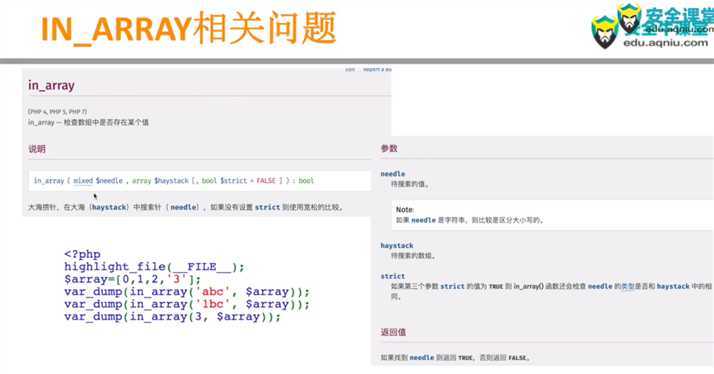The height and width of the screenshot is (374, 714).
Task: Open the mixed type link in signature
Action: click(x=83, y=181)
